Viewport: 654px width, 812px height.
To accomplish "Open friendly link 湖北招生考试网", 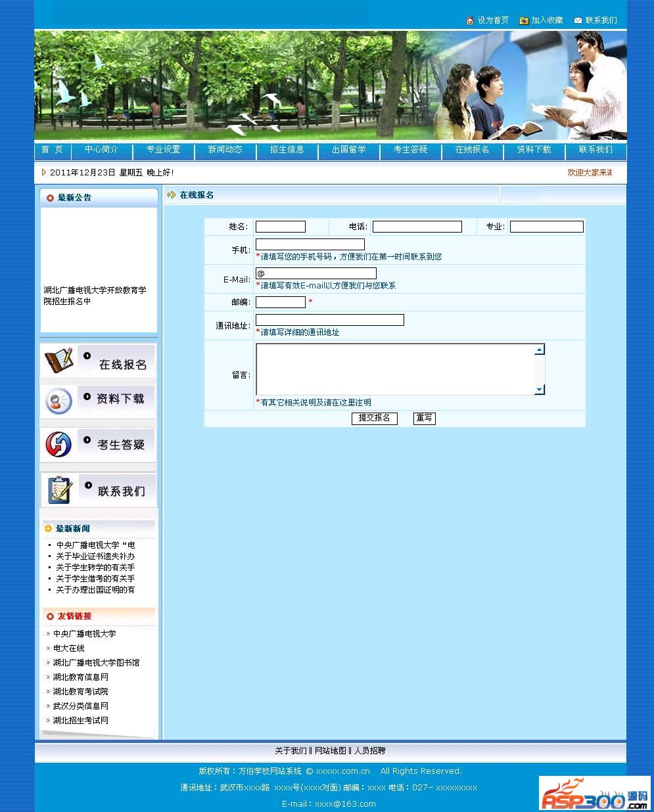I will (x=81, y=721).
